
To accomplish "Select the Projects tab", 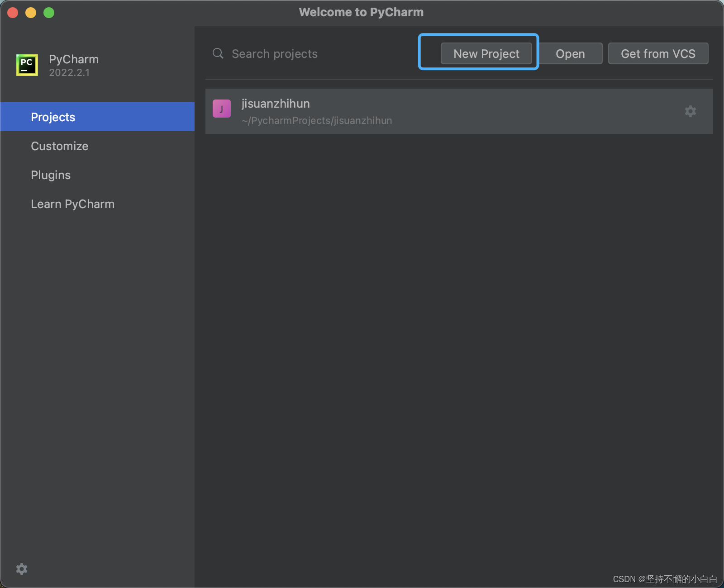I will (97, 117).
